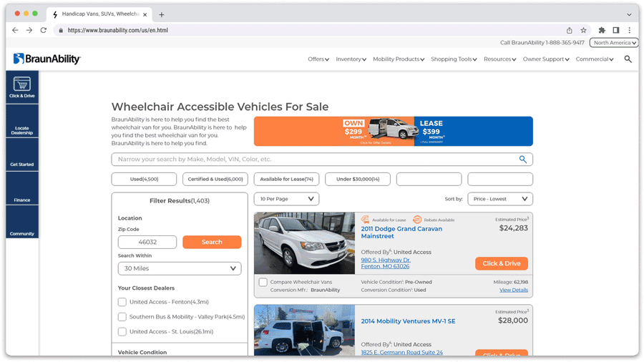Bookmark page with the star icon

pos(583,30)
